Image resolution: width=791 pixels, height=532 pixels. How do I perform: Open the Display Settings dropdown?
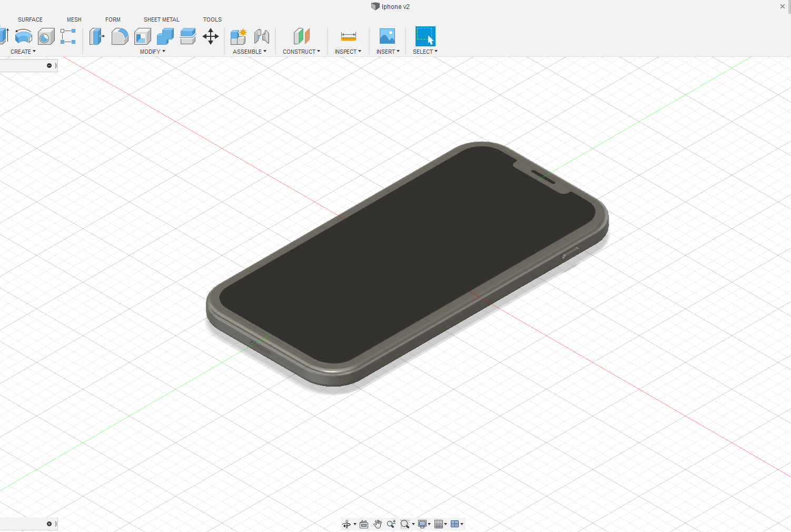pyautogui.click(x=423, y=524)
